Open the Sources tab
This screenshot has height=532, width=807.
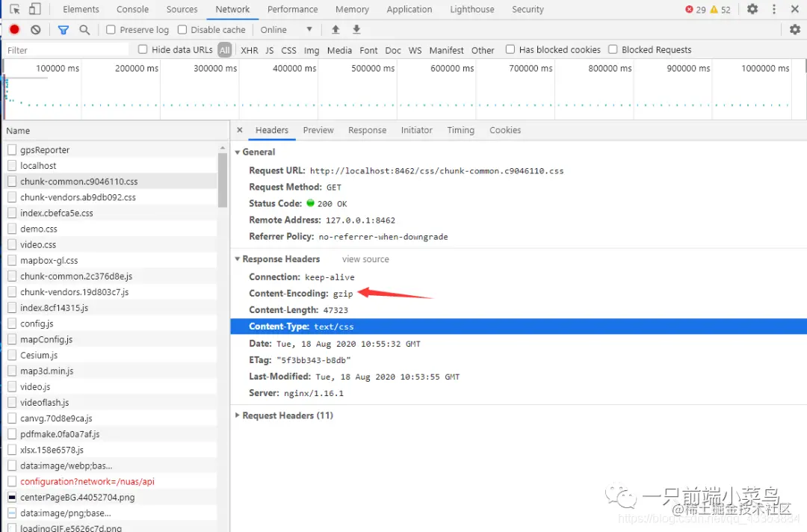pyautogui.click(x=182, y=9)
